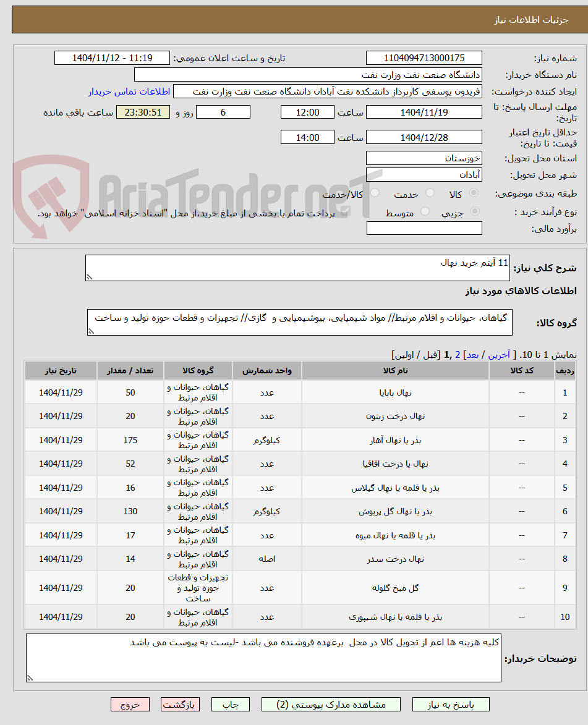
Task: Select the متوسط purchase type radio
Action: pyautogui.click(x=425, y=211)
